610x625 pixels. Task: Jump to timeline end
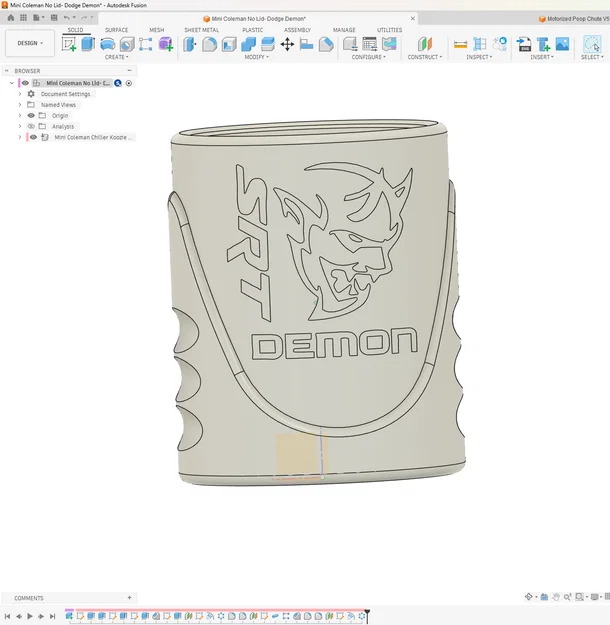tap(52, 616)
